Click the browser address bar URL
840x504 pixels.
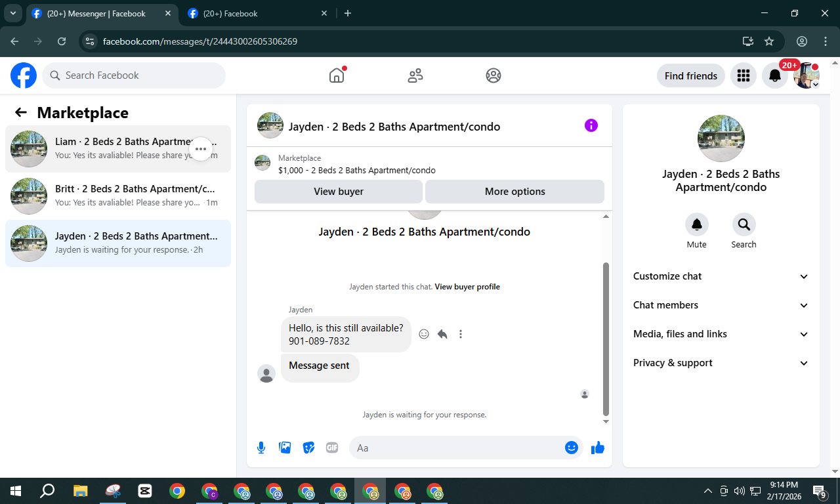pyautogui.click(x=200, y=41)
